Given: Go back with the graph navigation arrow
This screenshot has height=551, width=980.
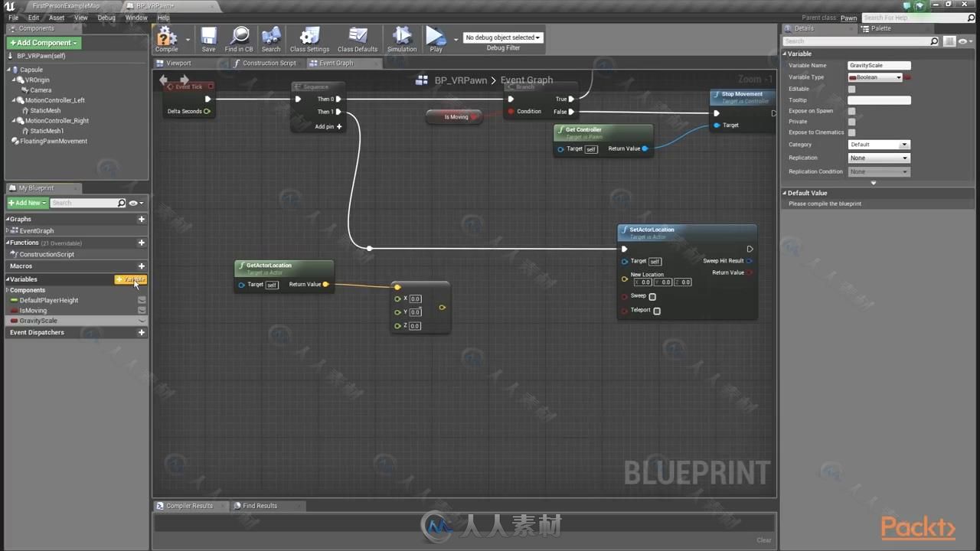Looking at the screenshot, I should point(164,80).
